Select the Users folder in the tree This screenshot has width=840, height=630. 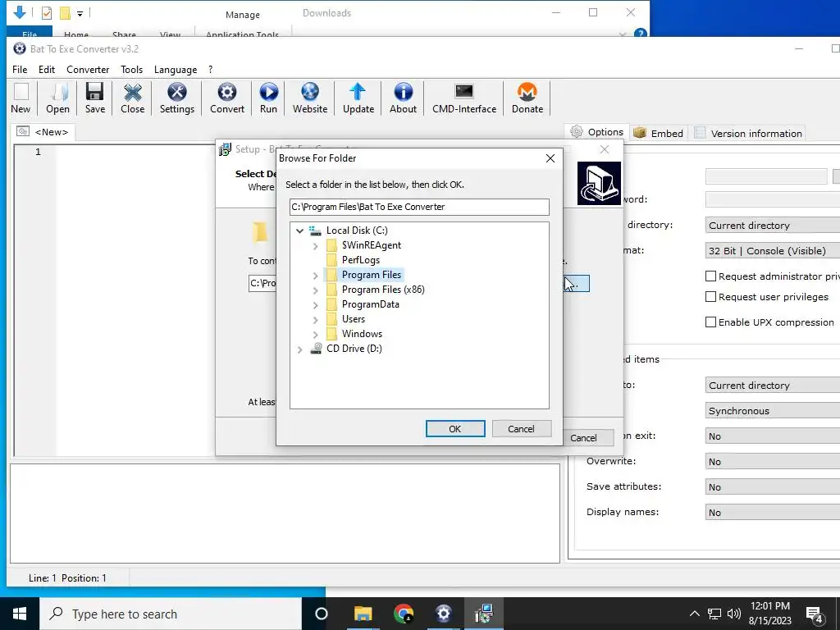point(353,319)
